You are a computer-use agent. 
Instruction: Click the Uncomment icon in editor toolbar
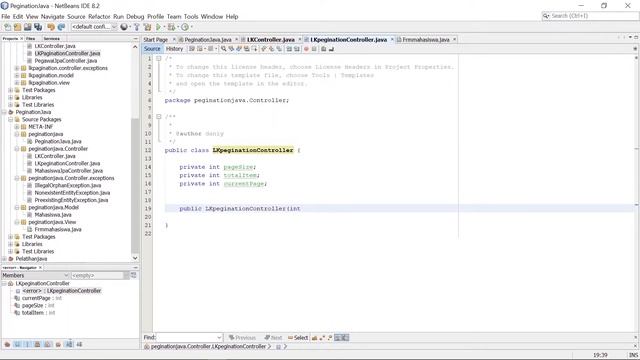331,49
